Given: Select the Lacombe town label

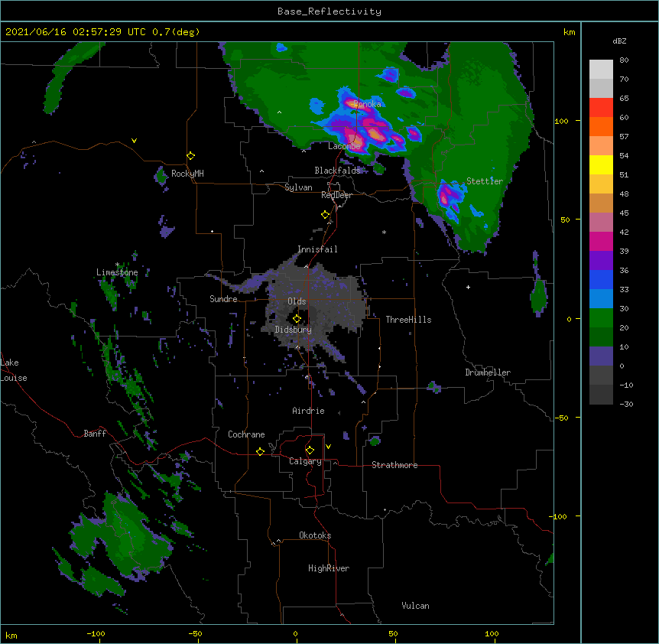Looking at the screenshot, I should pyautogui.click(x=344, y=146).
